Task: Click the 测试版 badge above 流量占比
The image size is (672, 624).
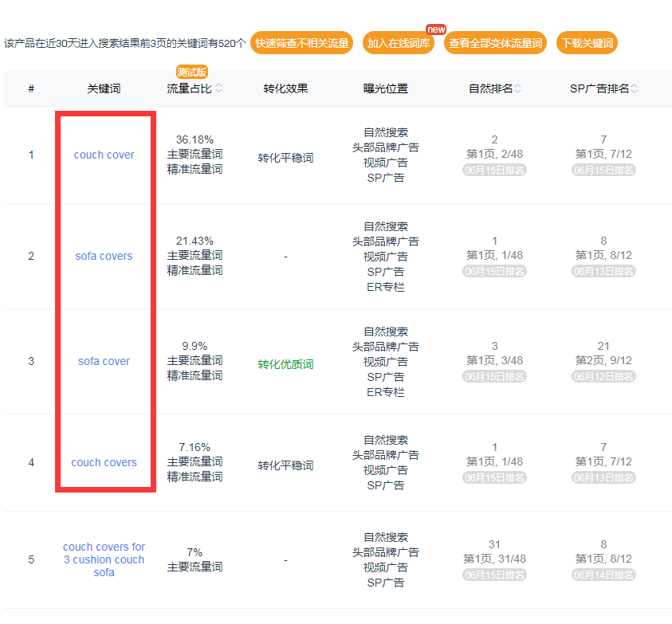Action: pyautogui.click(x=192, y=72)
